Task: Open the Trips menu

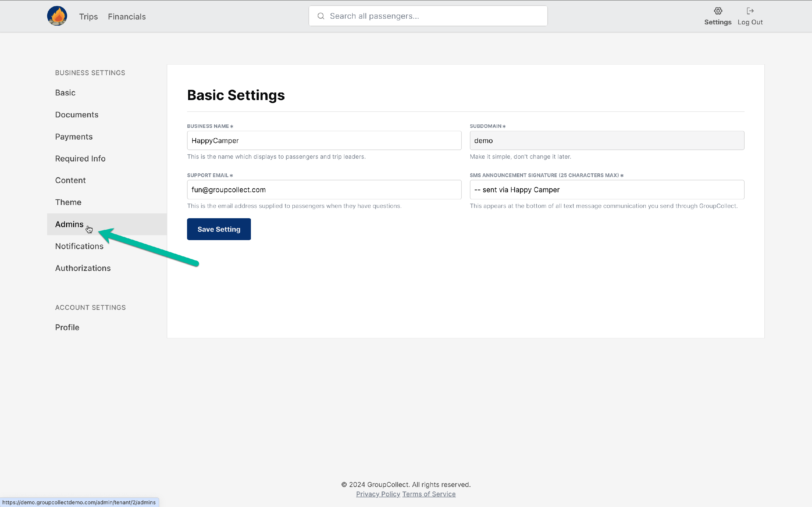Action: [88, 16]
